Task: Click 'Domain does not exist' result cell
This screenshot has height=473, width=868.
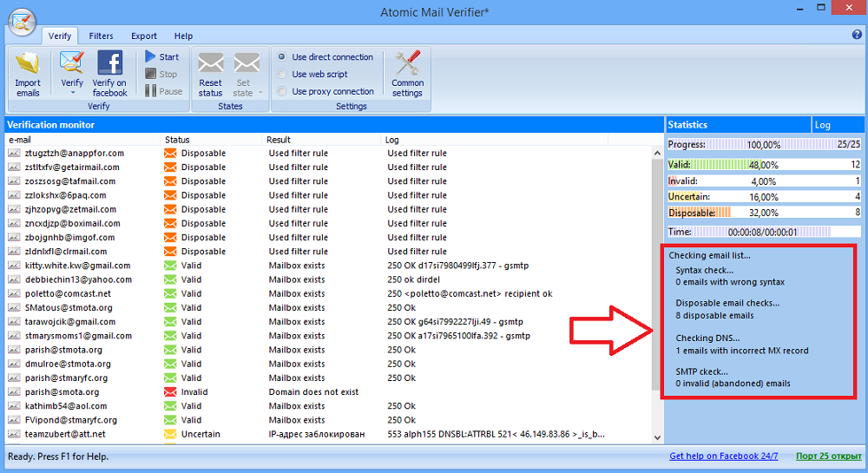Action: pyautogui.click(x=313, y=391)
